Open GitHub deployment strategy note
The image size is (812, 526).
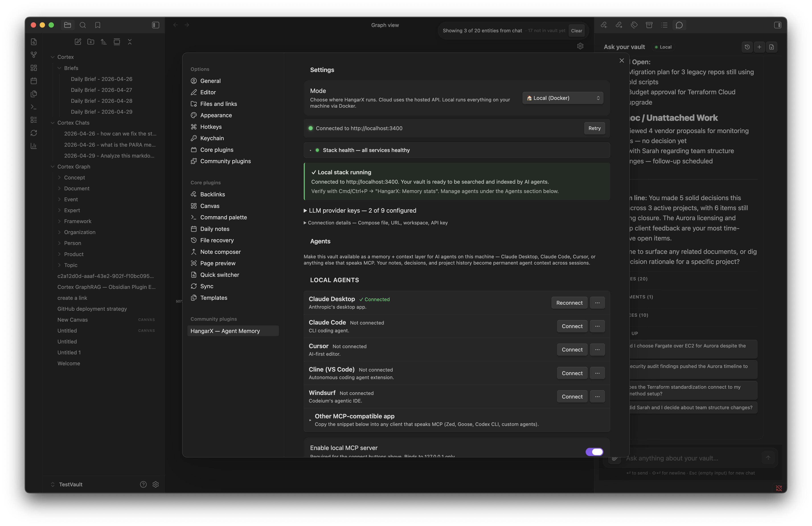(x=92, y=309)
